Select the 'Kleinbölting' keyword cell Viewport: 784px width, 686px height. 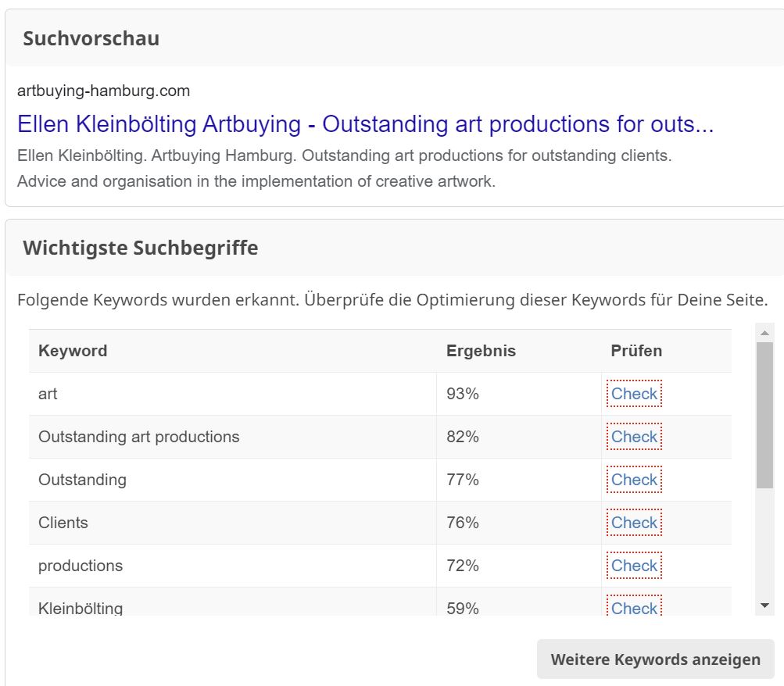(232, 602)
